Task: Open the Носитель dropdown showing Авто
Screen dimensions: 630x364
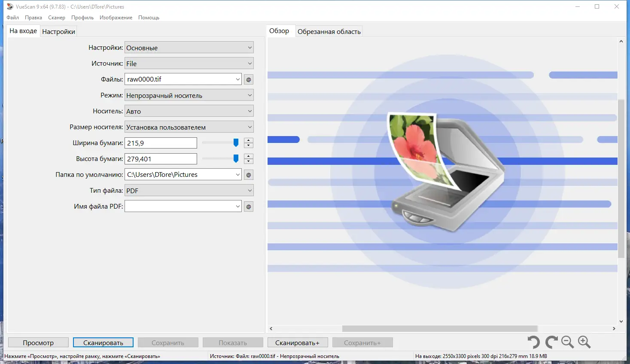Action: pyautogui.click(x=189, y=111)
